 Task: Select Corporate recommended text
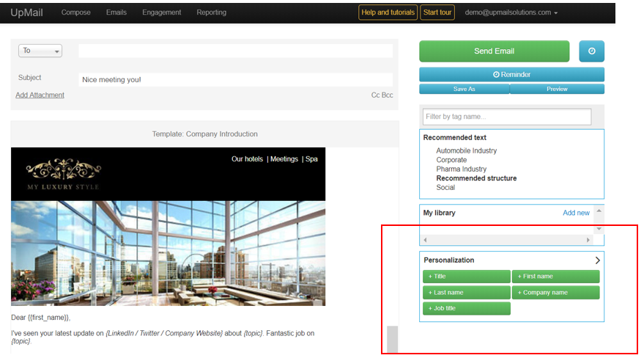click(x=451, y=160)
